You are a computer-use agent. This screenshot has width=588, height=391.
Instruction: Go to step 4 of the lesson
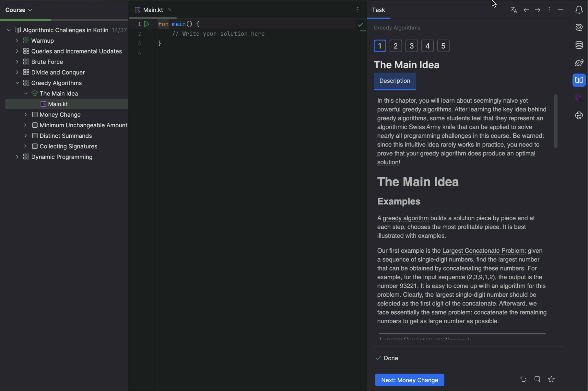(x=427, y=46)
